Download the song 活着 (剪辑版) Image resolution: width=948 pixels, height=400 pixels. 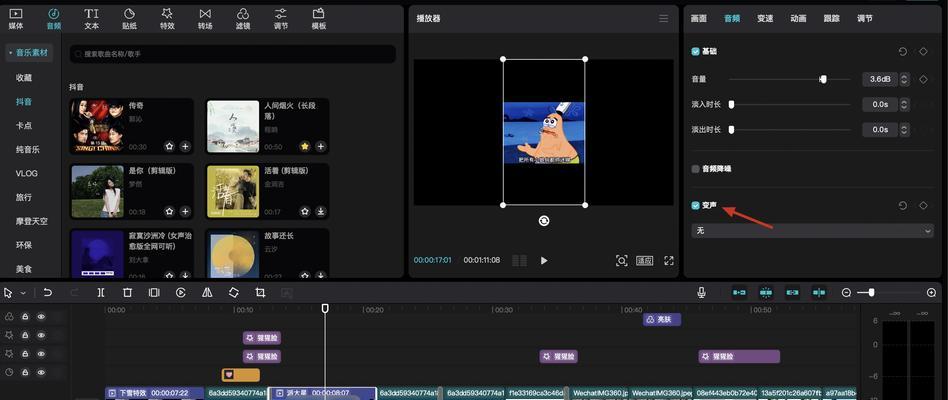pos(320,211)
